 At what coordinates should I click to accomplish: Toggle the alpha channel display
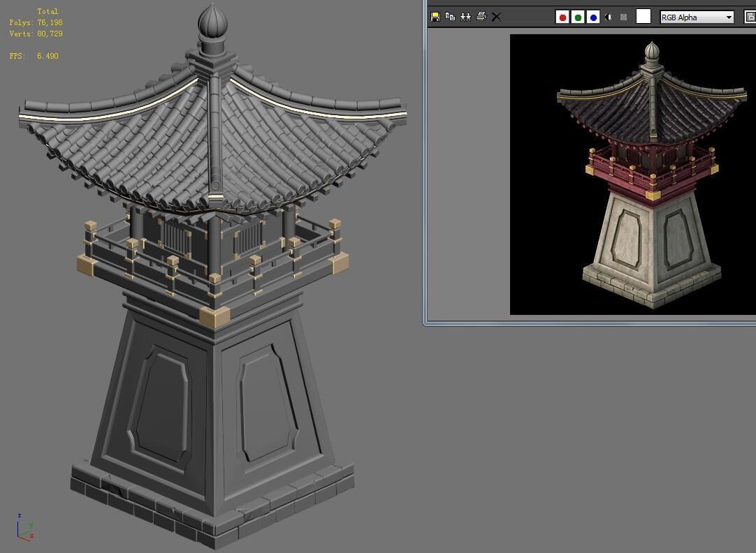point(609,17)
